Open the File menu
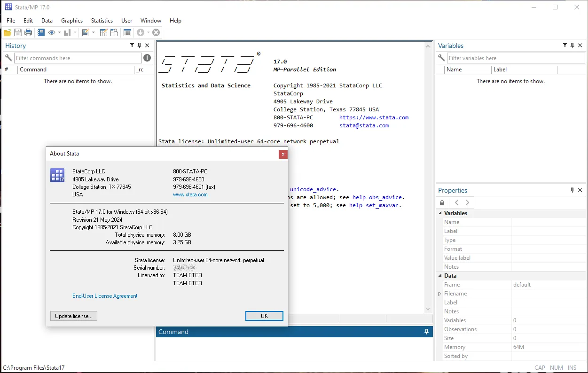588x373 pixels. click(x=11, y=21)
